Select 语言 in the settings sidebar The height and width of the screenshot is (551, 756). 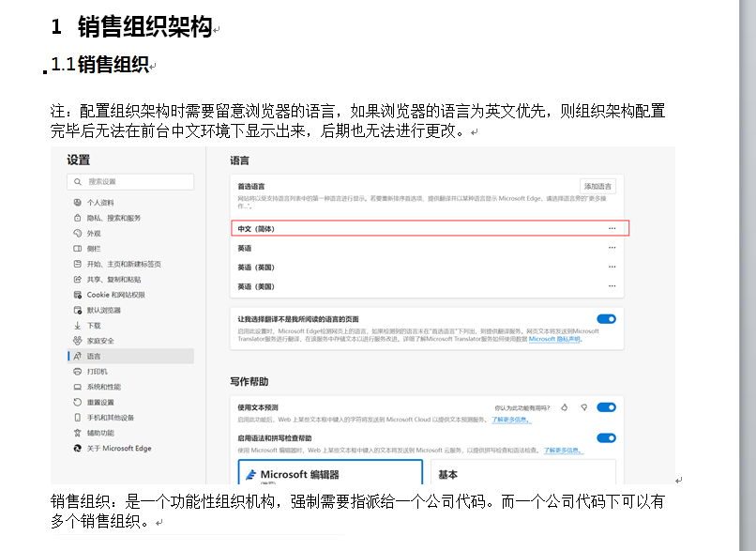pos(94,357)
